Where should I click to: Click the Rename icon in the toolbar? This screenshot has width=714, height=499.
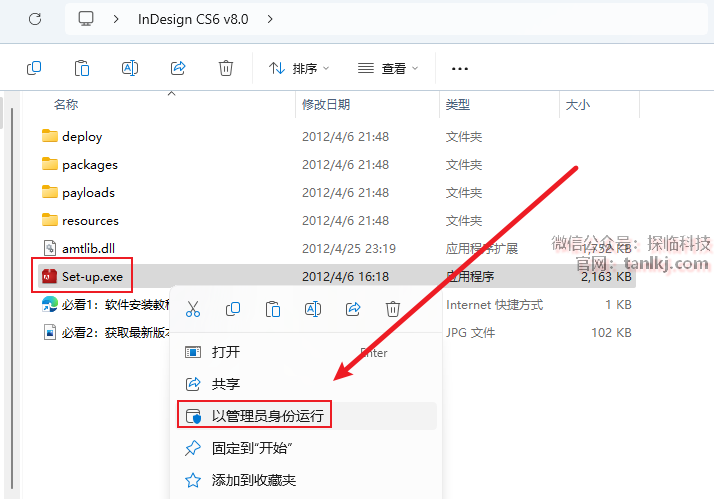tap(130, 68)
